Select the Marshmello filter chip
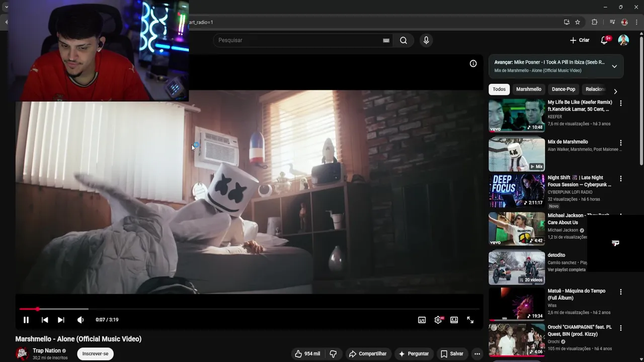 529,89
